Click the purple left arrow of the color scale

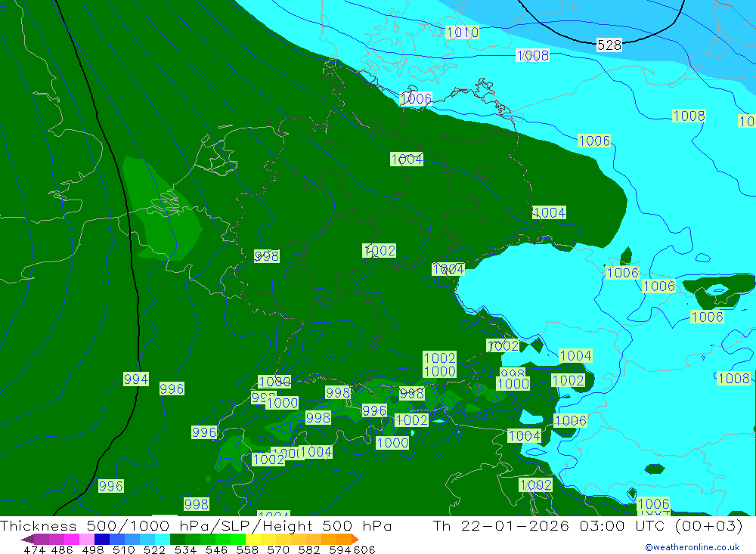[27, 539]
